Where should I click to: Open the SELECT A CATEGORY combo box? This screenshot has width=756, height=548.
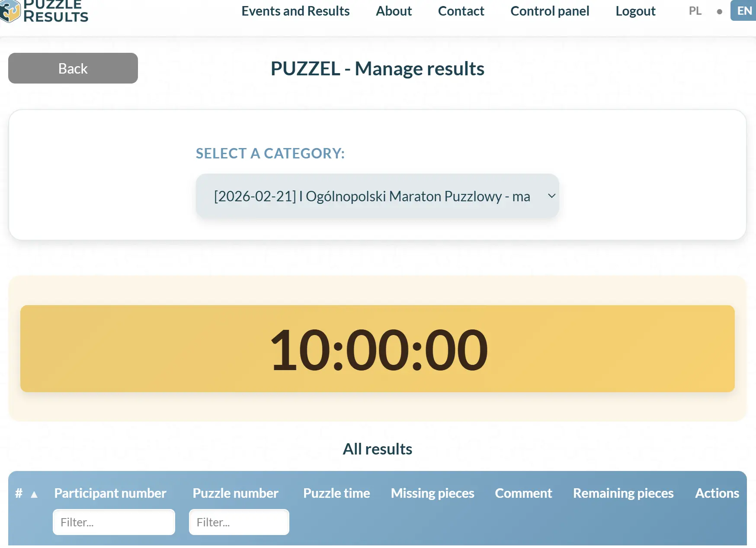pyautogui.click(x=378, y=196)
